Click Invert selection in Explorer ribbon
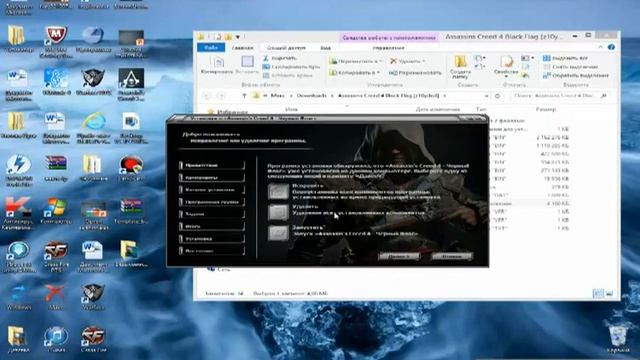Screen dimensions: 640x360 tap(576, 76)
